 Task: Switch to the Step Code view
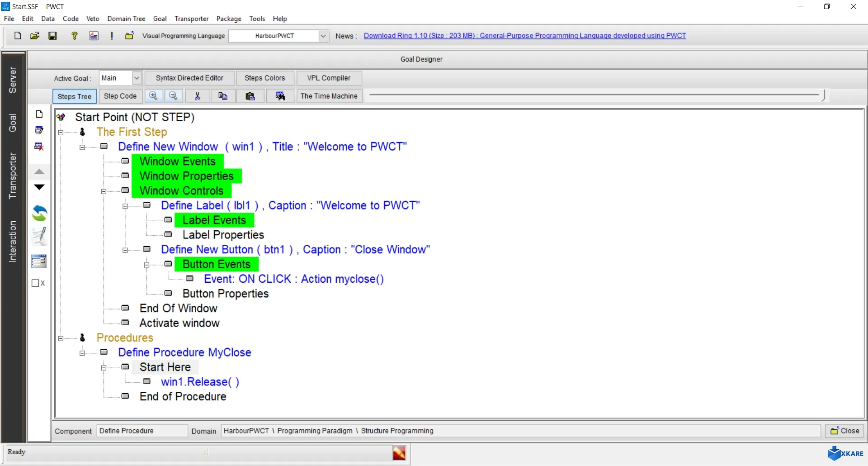120,96
